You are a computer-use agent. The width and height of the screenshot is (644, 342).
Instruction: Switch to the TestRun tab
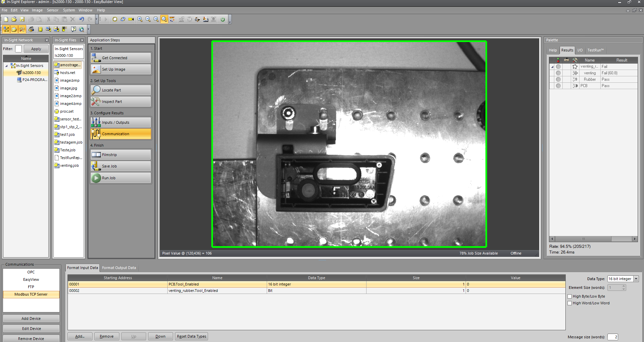coord(595,50)
